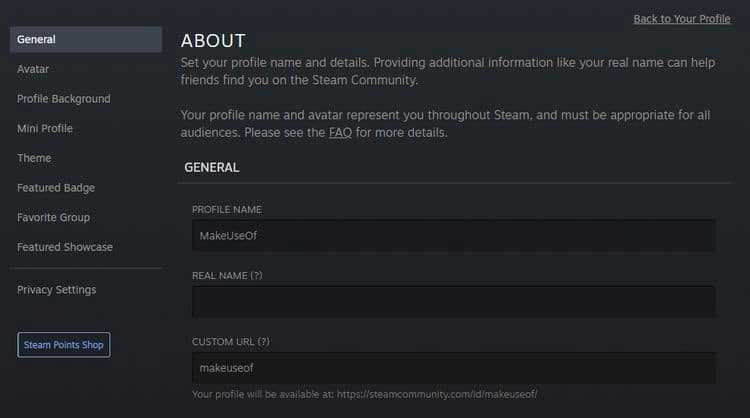This screenshot has width=750, height=418.
Task: Open Featured Badge settings
Action: tap(56, 187)
